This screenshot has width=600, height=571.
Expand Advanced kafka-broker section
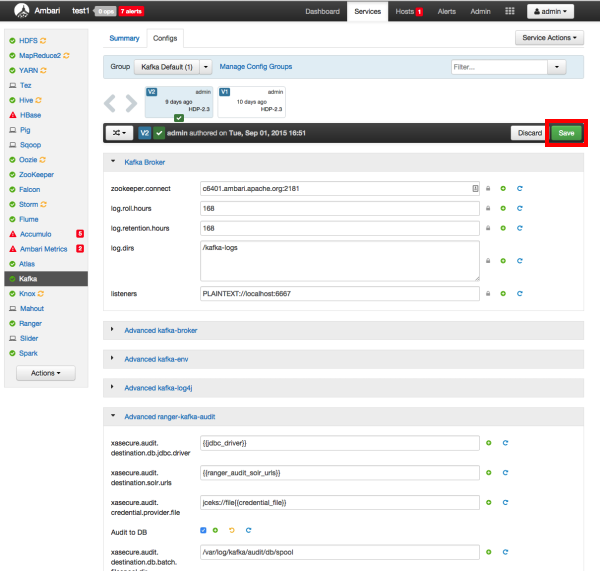tap(112, 329)
